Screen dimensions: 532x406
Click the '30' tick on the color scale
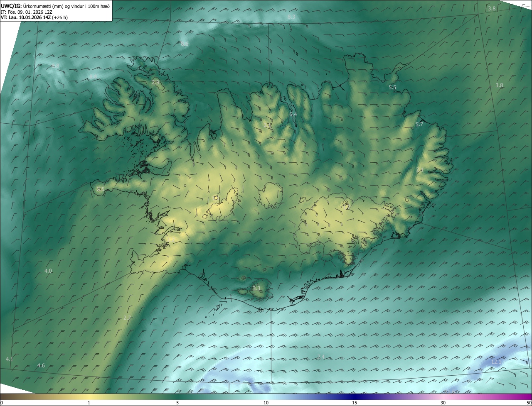coord(443,403)
